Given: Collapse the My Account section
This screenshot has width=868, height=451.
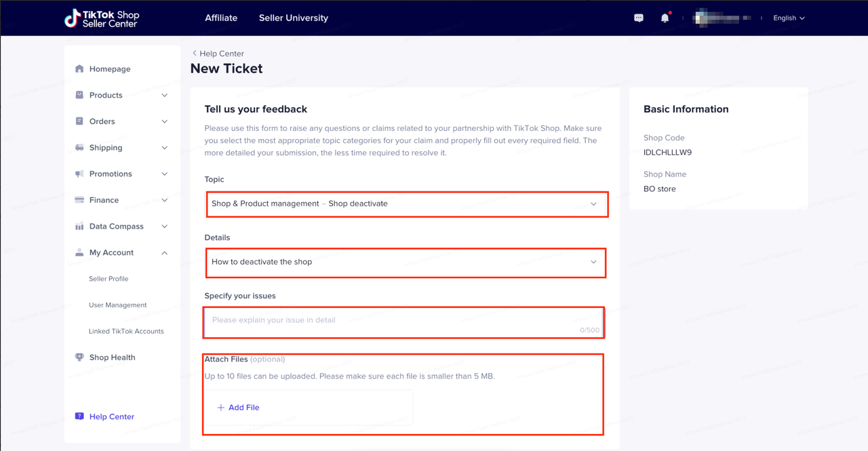Looking at the screenshot, I should [164, 253].
